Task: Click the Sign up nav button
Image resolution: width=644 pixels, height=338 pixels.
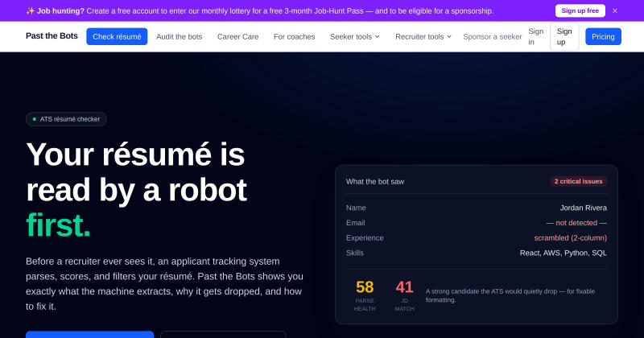Action: coord(564,36)
